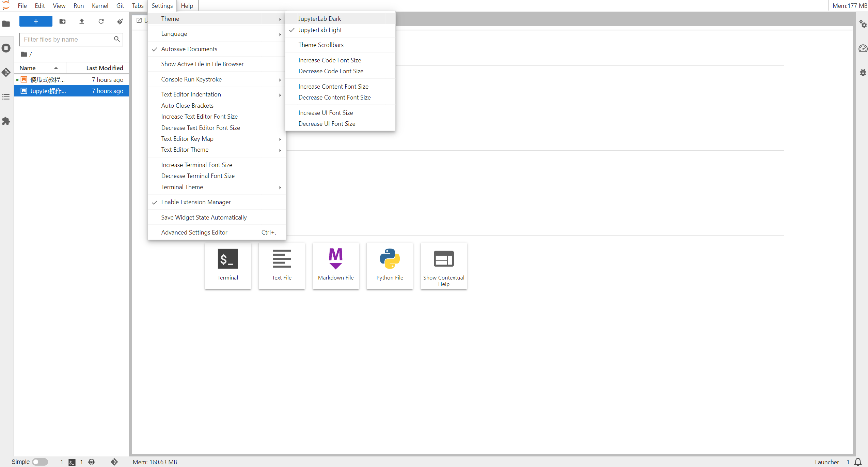
Task: Open the table of contents panel
Action: (x=6, y=97)
